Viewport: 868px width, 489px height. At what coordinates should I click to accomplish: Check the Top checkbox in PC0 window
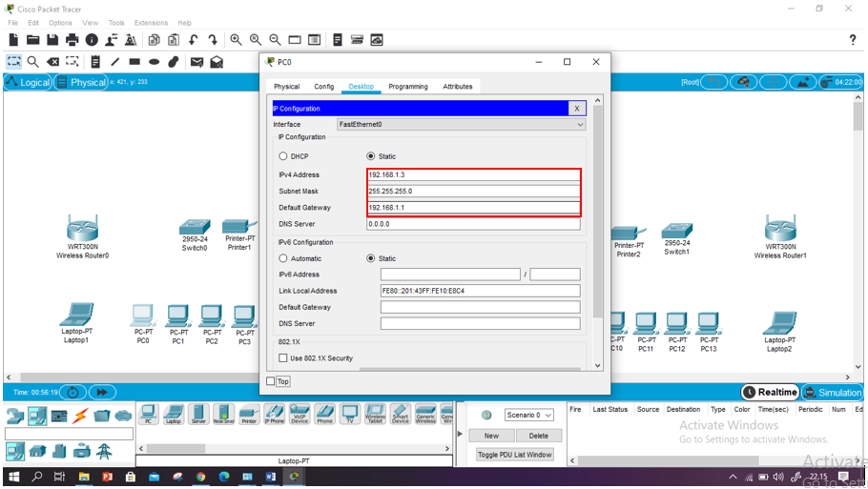click(x=271, y=381)
